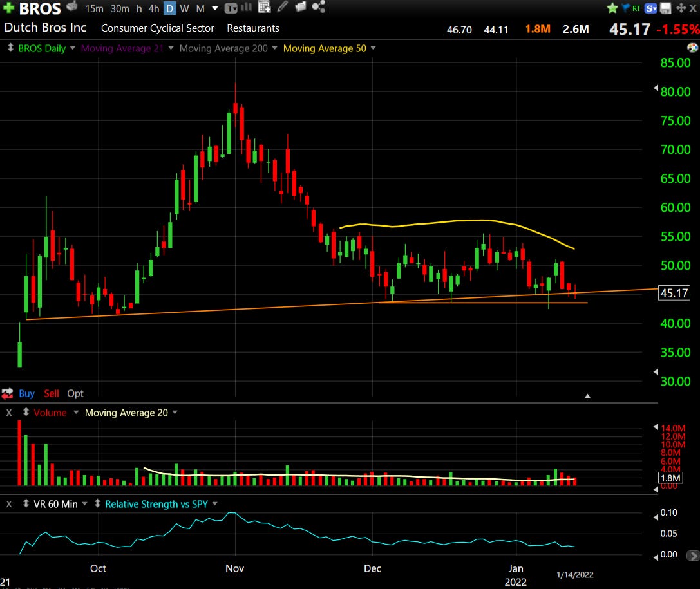The image size is (700, 589).
Task: Click the swap arrows icon beside Buy
Action: 7,393
